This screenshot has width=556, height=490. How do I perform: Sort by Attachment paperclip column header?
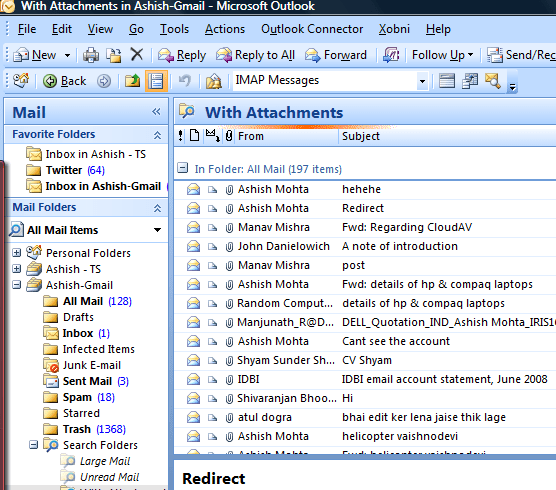point(229,136)
